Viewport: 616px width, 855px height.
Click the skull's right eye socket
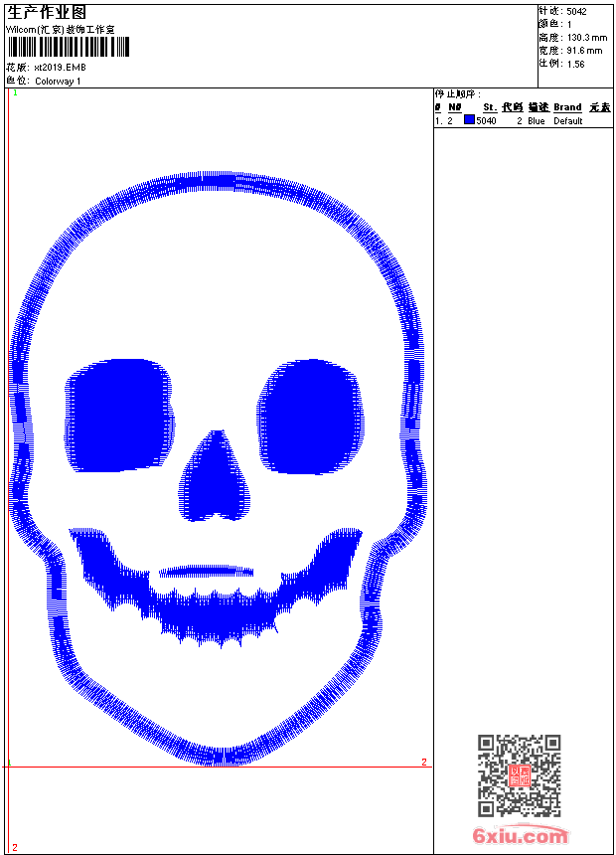click(311, 416)
